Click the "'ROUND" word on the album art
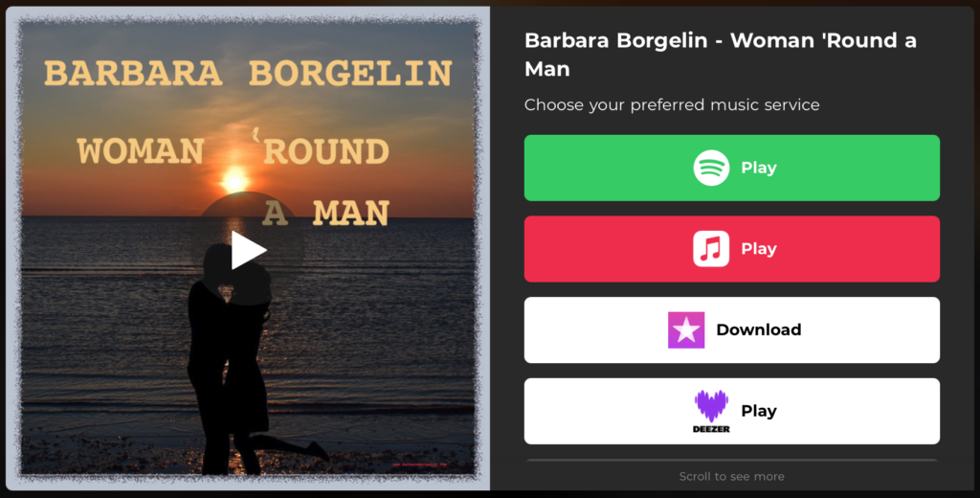This screenshot has height=498, width=980. pyautogui.click(x=321, y=148)
